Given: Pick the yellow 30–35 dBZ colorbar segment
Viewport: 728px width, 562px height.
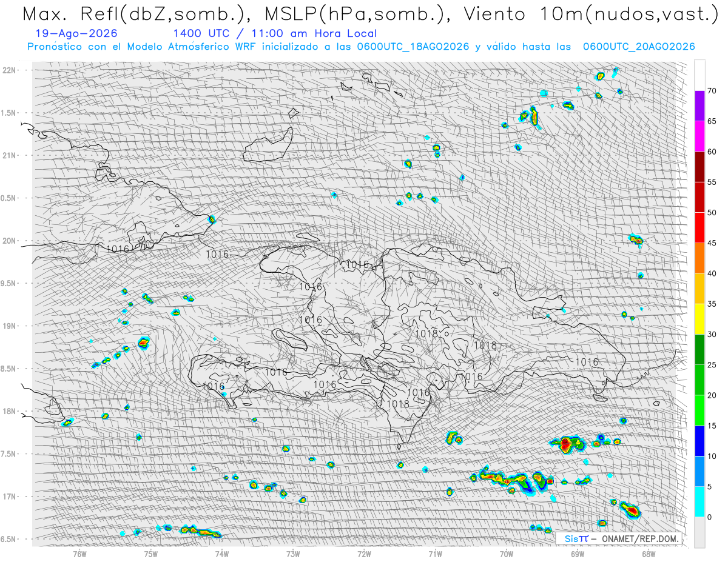Looking at the screenshot, I should [x=699, y=319].
